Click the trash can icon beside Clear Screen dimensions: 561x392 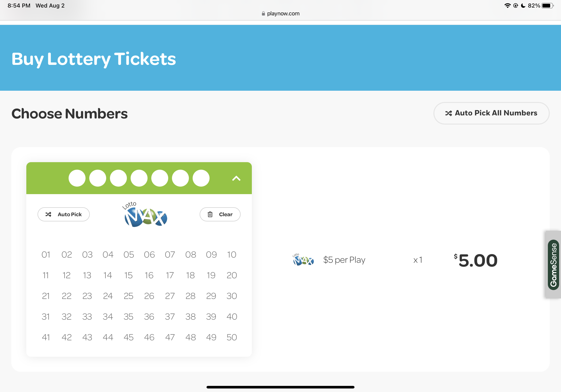[210, 214]
